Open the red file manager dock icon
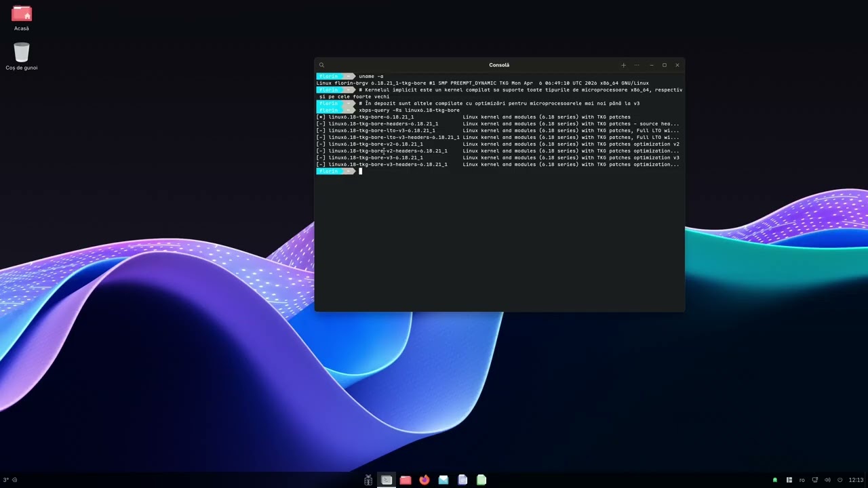 (406, 480)
